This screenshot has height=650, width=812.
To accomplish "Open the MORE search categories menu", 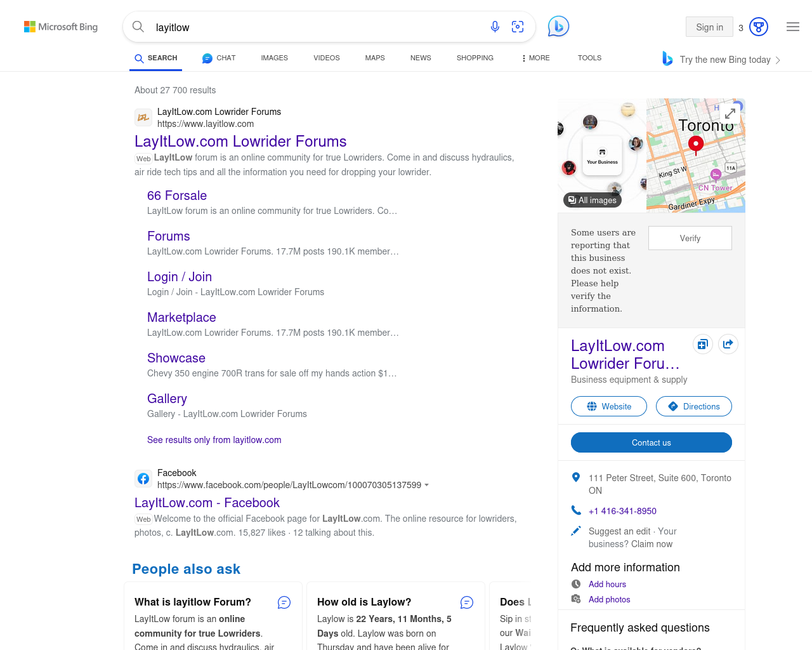I will [x=535, y=58].
